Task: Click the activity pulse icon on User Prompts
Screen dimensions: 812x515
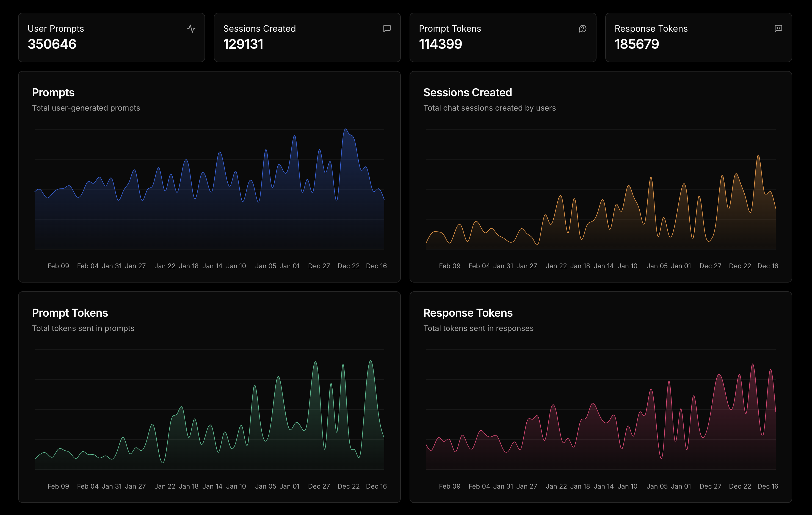Action: click(191, 29)
